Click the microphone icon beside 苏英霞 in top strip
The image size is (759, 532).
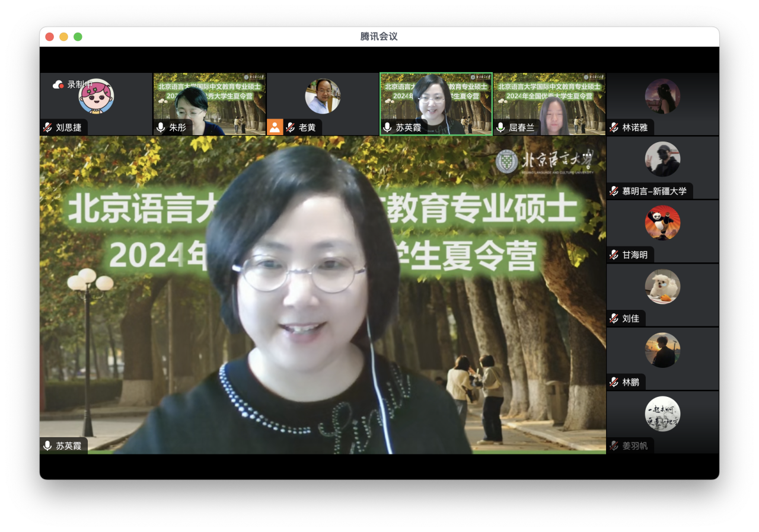(388, 127)
